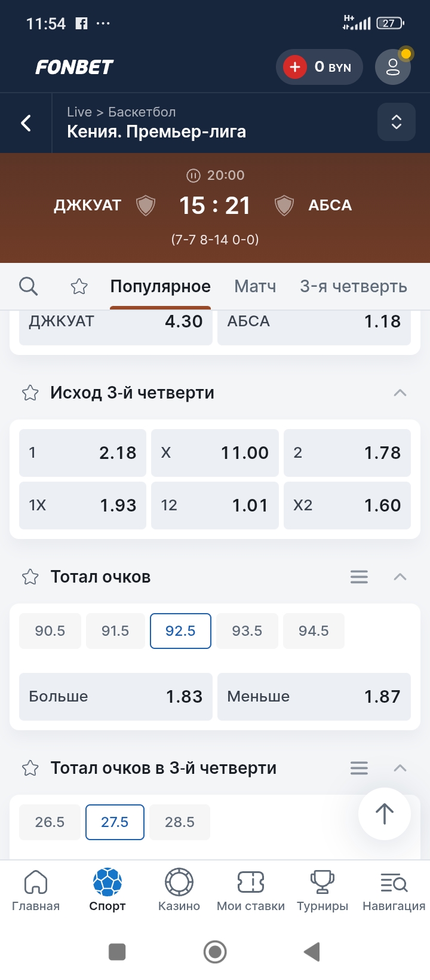Collapse the Исход 3-й четверти section
Image resolution: width=430 pixels, height=980 pixels.
[x=400, y=393]
